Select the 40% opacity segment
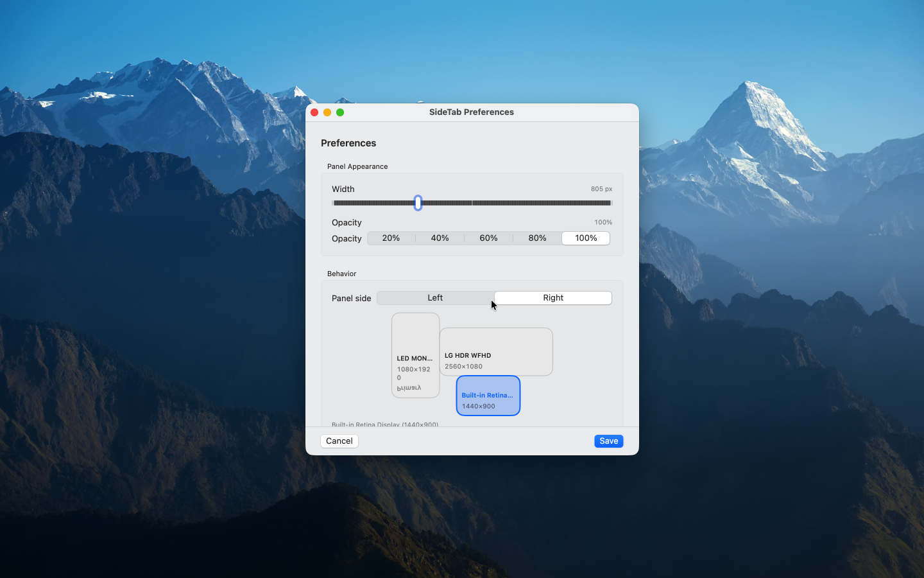The image size is (924, 578). click(x=440, y=238)
